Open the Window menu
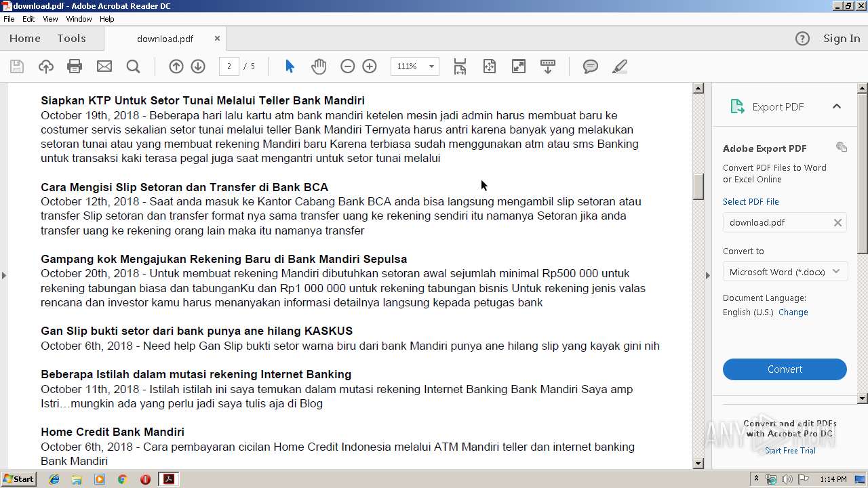This screenshot has width=868, height=488. click(x=79, y=19)
